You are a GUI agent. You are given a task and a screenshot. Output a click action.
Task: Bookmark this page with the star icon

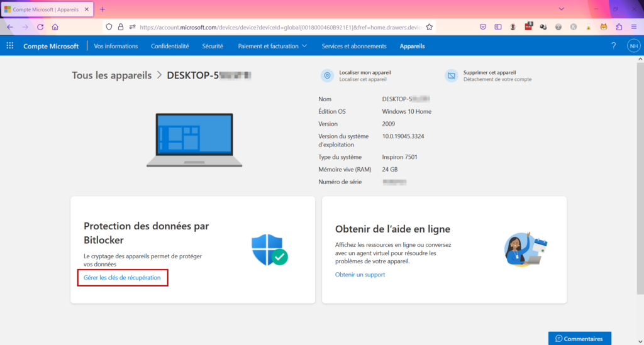click(x=429, y=27)
